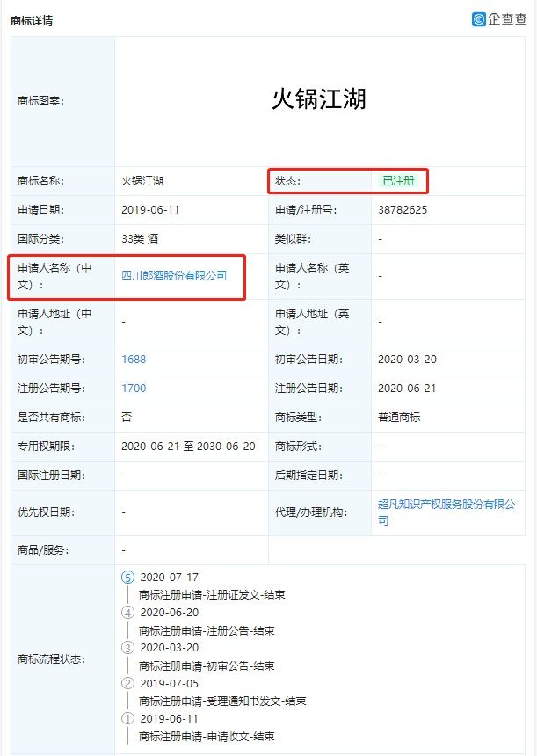Screen dimensions: 537x756
Task: Select timeline step 2 circle icon
Action: [x=127, y=683]
